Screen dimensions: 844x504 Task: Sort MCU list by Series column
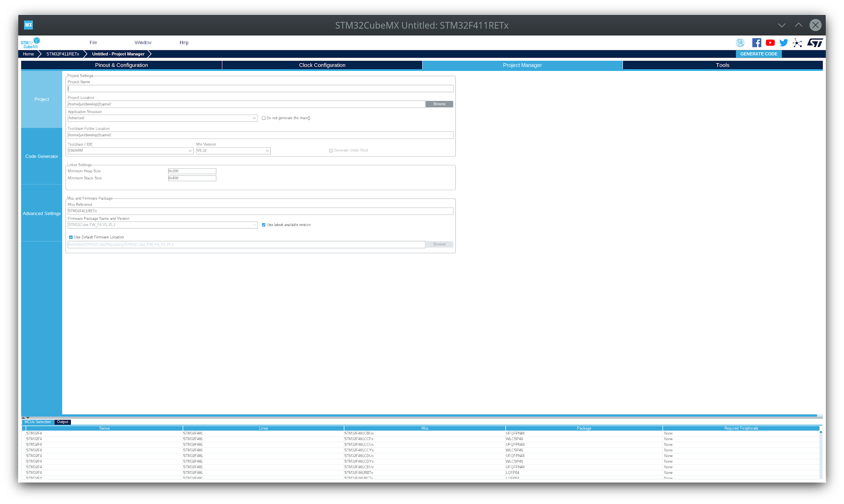coord(104,428)
